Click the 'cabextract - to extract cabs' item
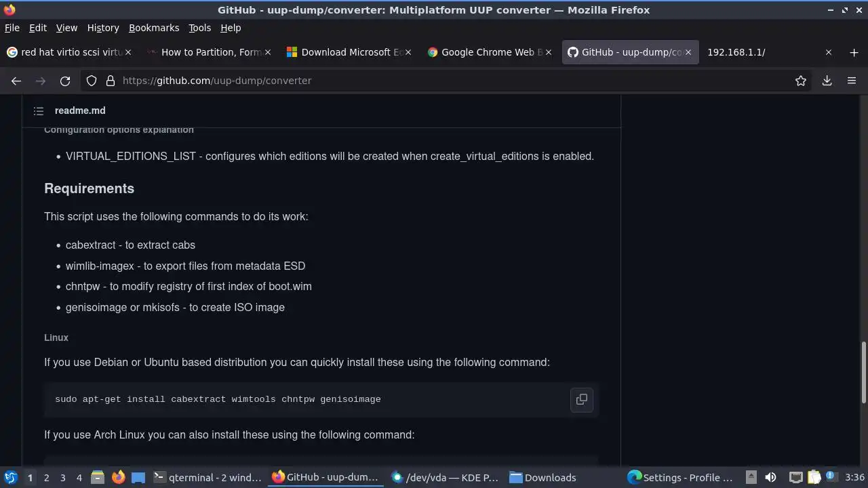 pyautogui.click(x=130, y=245)
